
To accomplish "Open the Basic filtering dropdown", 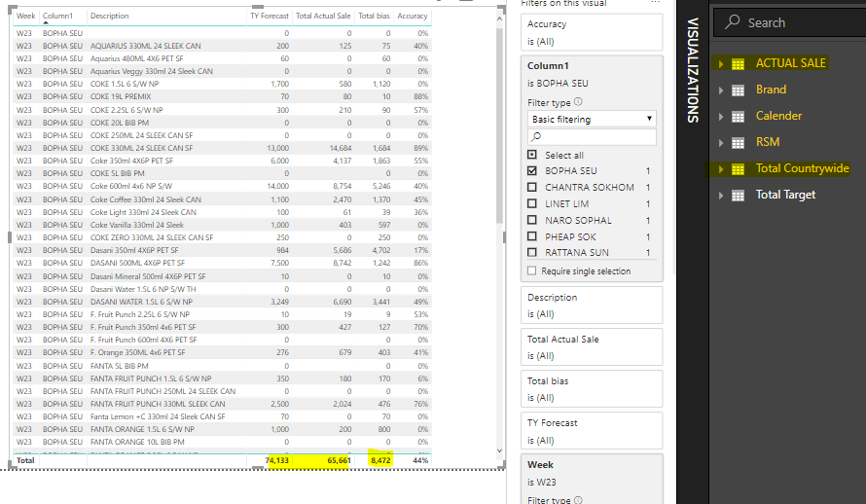I will click(592, 120).
